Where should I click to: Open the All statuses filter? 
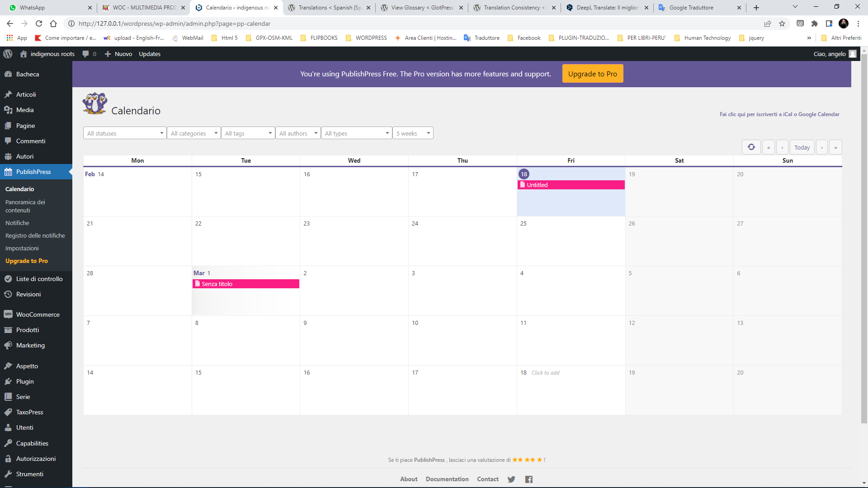(x=124, y=133)
